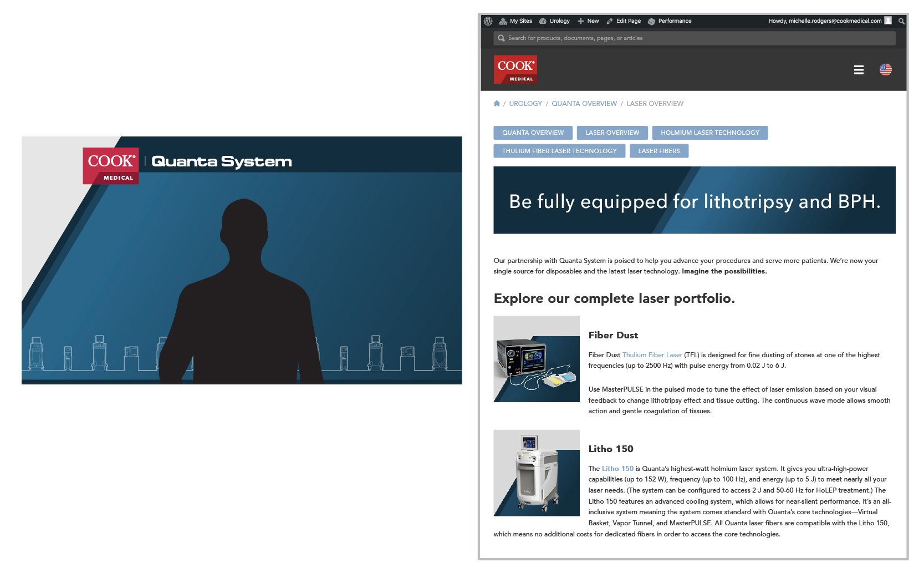Click the Quanta System title in left image
Screen dimensions: 924x578
click(x=222, y=161)
